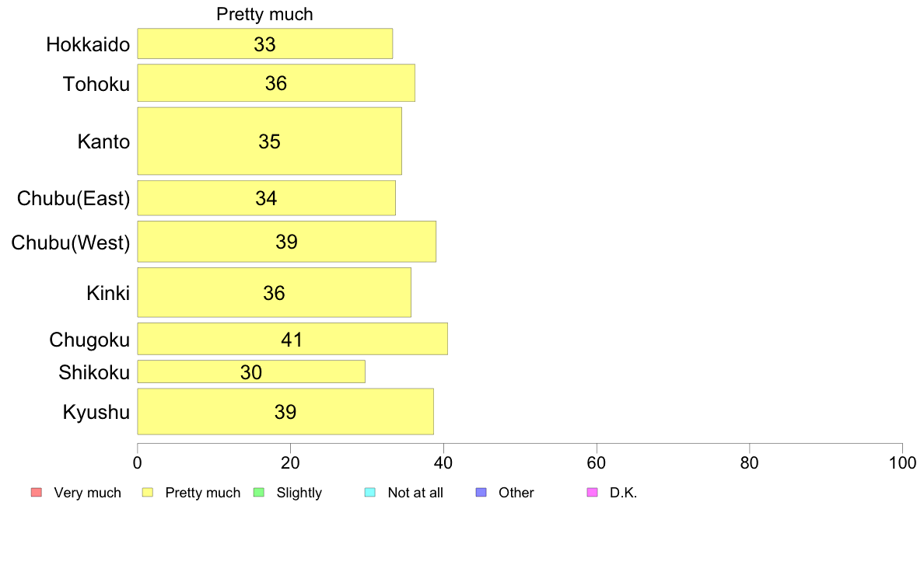Image resolution: width=924 pixels, height=572 pixels.
Task: Click the yellow Pretty much legend swatch
Action: pos(147,493)
